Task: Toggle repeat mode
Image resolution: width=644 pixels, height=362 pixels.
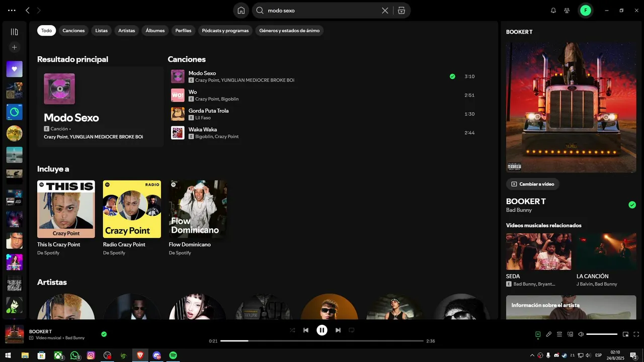Action: 352,330
